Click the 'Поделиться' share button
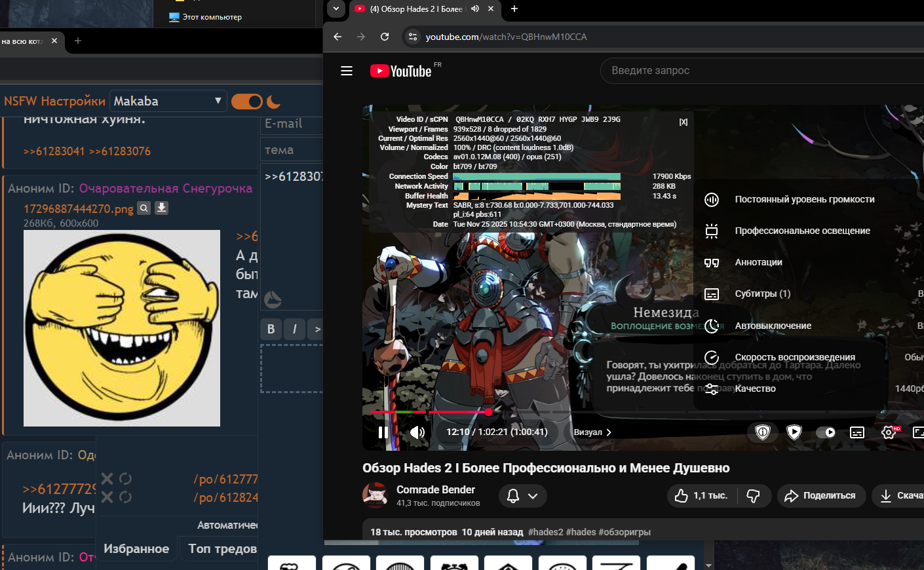 point(821,496)
